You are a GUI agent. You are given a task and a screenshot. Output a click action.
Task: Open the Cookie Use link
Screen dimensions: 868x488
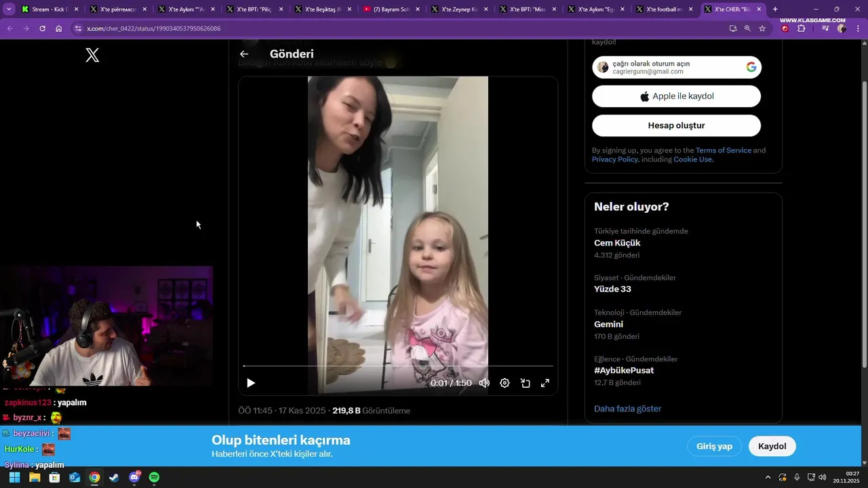pos(692,159)
